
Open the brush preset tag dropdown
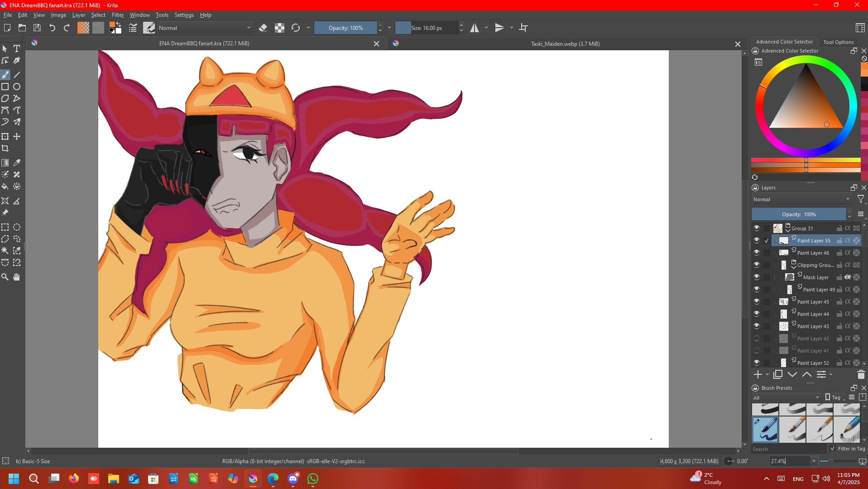pos(786,397)
